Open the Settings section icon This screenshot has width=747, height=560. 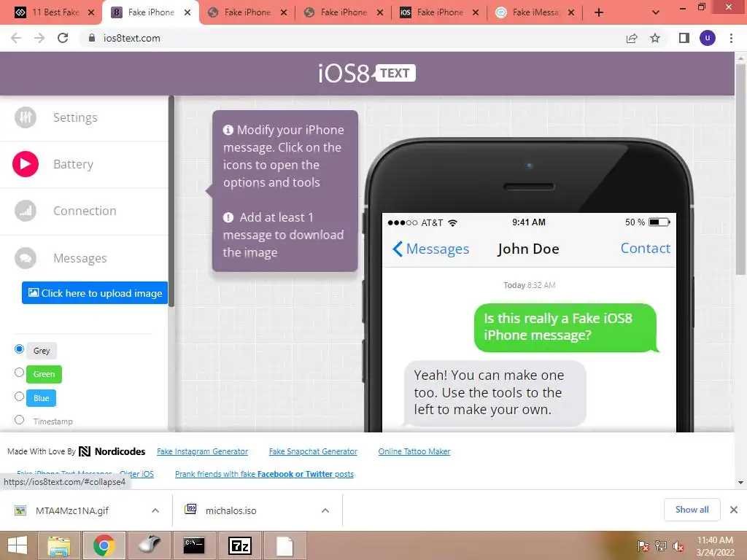pos(26,117)
